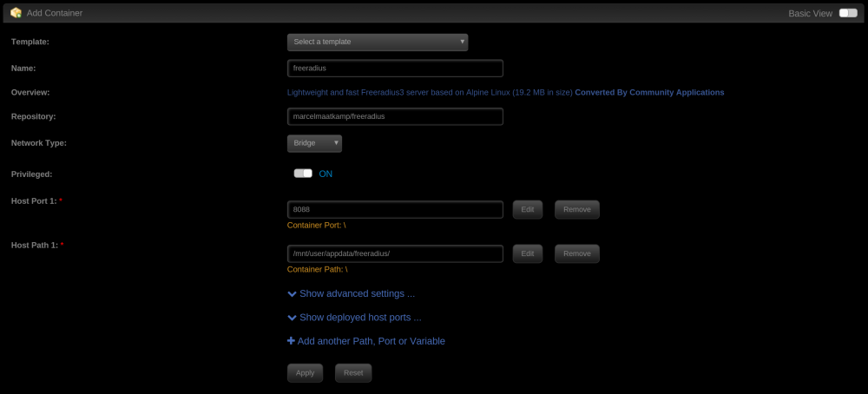Click the ON label next to Privileged

tap(325, 174)
